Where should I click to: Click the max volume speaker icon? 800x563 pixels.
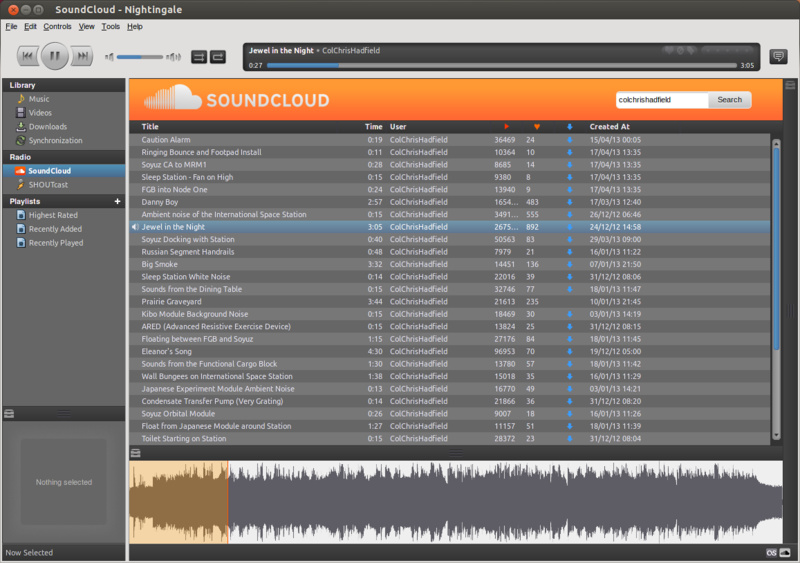[173, 57]
